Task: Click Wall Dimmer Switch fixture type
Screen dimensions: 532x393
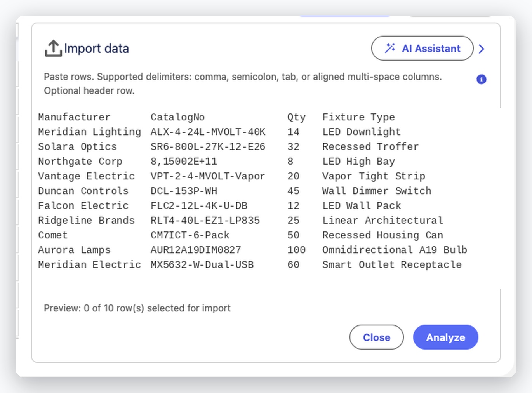Action: 377,191
